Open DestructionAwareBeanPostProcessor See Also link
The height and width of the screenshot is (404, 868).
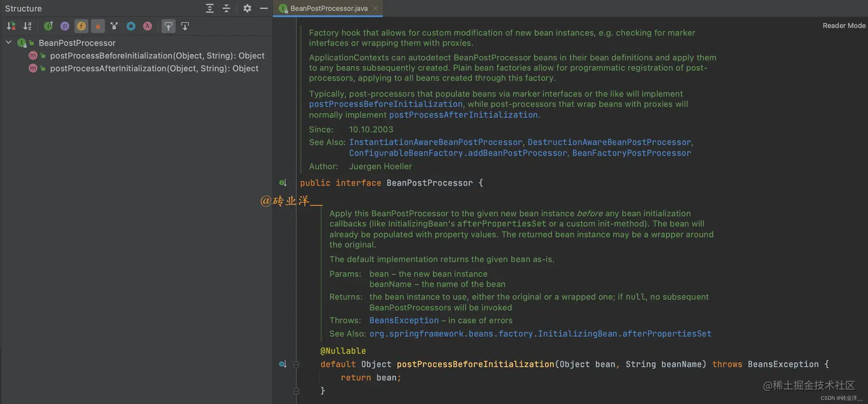[609, 142]
